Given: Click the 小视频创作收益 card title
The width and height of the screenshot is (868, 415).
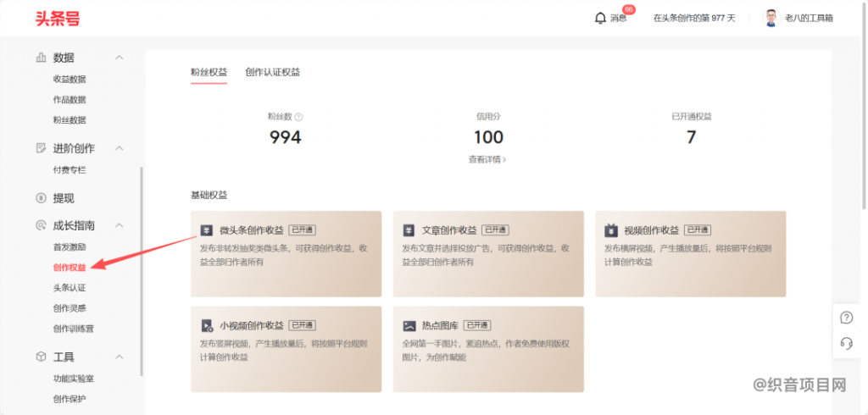Looking at the screenshot, I should tap(252, 325).
